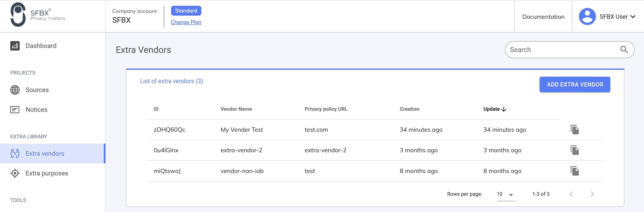Sort by Vendor Name column header

pyautogui.click(x=236, y=109)
